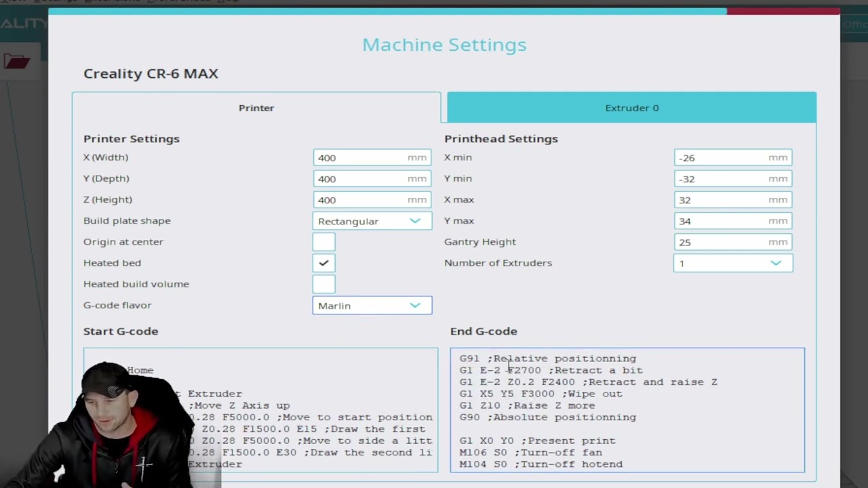Click the 'G90 ;Absolute positionning' line

point(548,417)
